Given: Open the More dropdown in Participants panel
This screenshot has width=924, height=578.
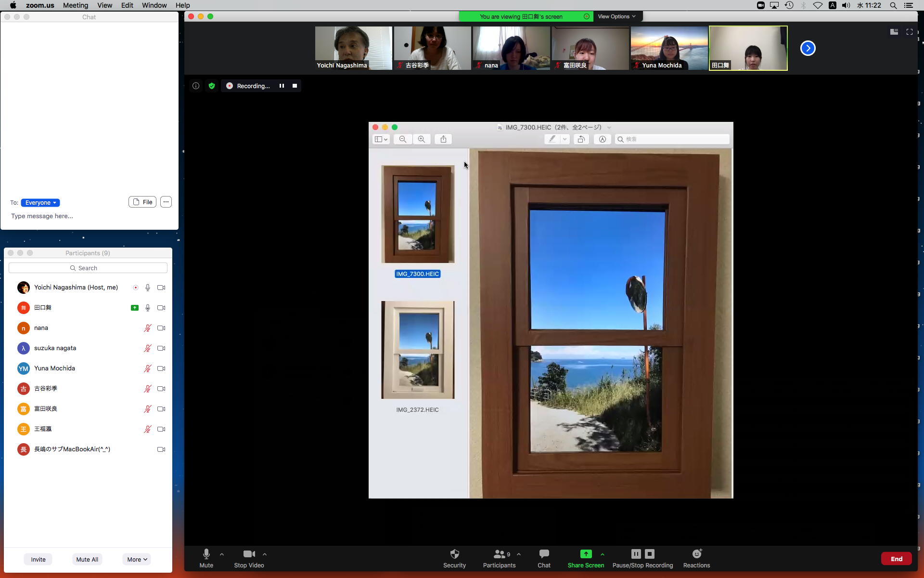Looking at the screenshot, I should [137, 559].
